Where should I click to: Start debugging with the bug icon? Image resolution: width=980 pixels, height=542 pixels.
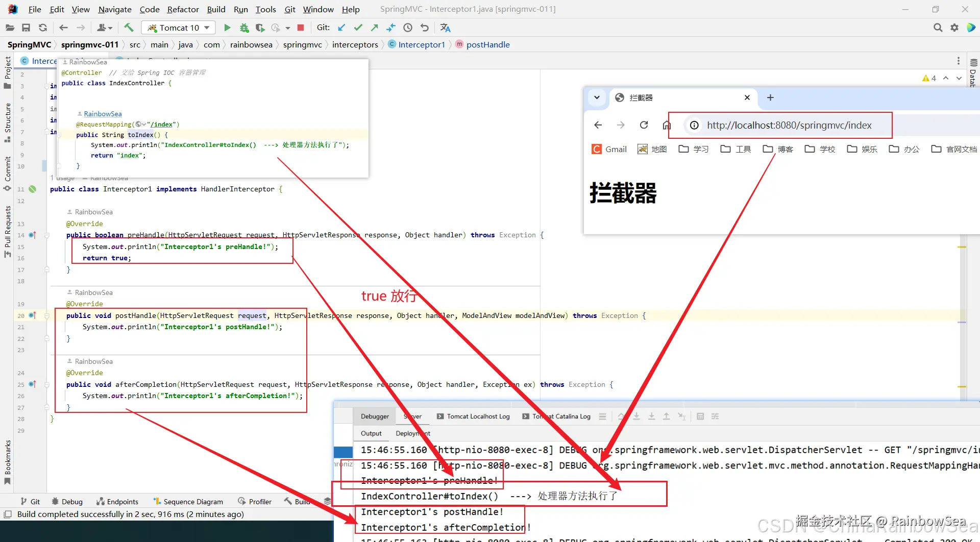[x=244, y=28]
